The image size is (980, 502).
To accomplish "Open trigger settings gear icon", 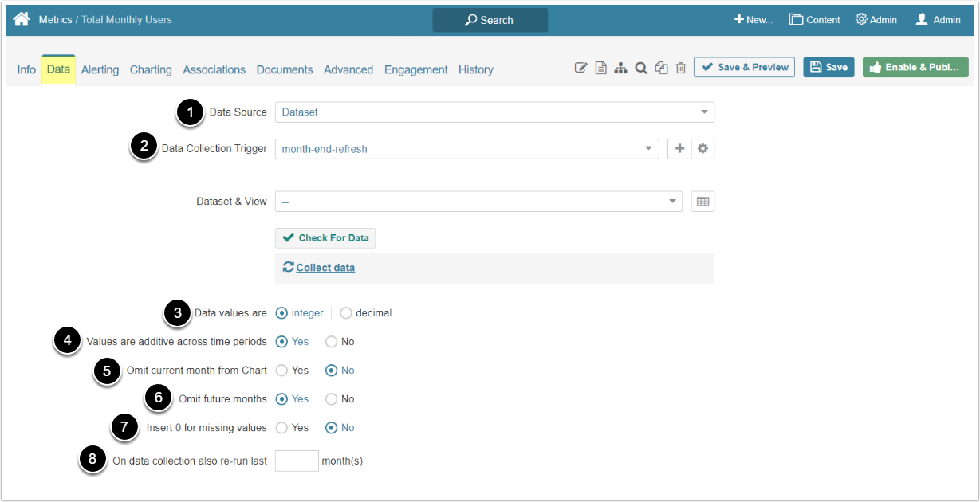I will [x=703, y=149].
